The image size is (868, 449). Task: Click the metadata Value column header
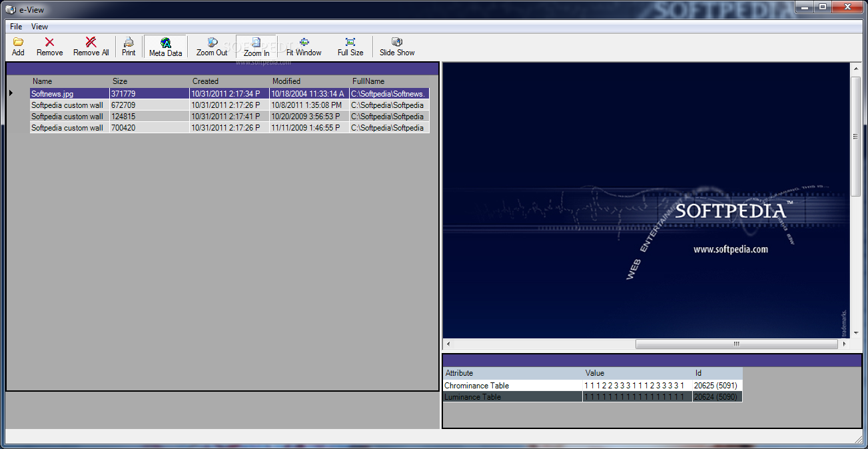tap(637, 373)
